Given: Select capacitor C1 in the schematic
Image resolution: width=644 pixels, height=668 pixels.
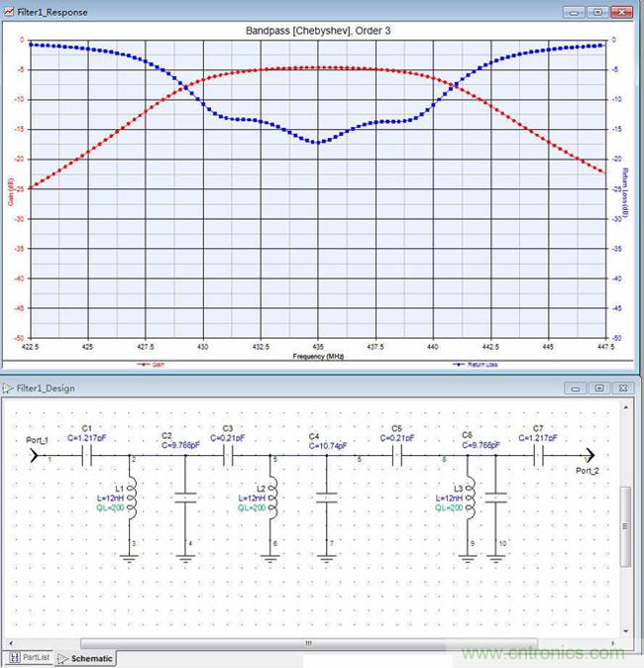Looking at the screenshot, I should coord(84,456).
